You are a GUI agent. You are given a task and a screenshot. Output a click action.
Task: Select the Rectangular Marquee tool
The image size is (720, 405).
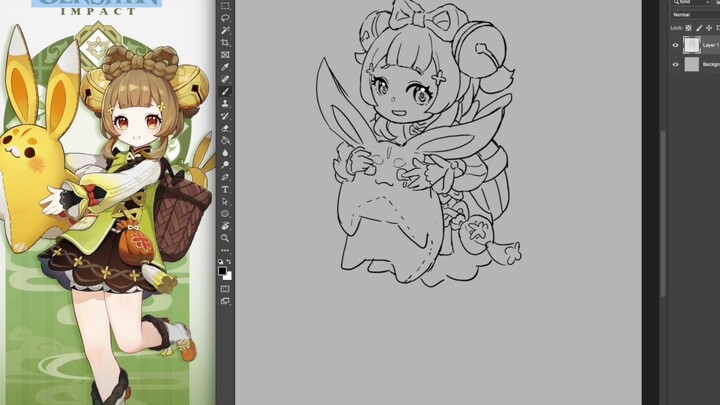225,6
